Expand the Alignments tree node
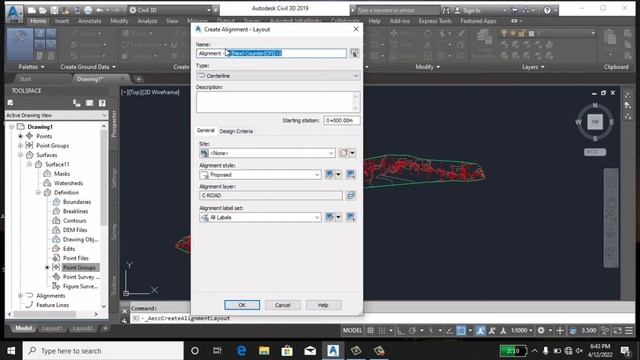The image size is (640, 360). 20,296
